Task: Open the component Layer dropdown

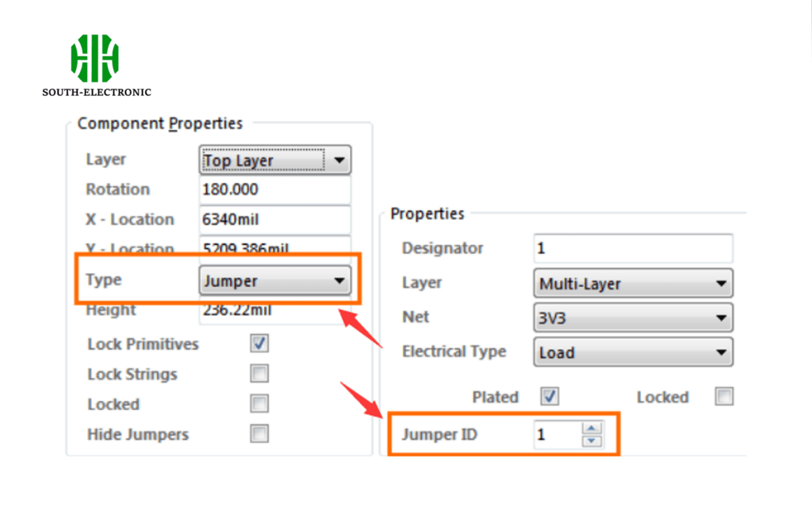Action: [274, 160]
